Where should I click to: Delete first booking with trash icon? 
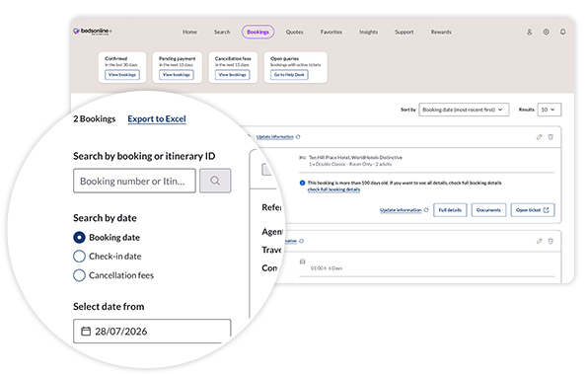click(551, 137)
